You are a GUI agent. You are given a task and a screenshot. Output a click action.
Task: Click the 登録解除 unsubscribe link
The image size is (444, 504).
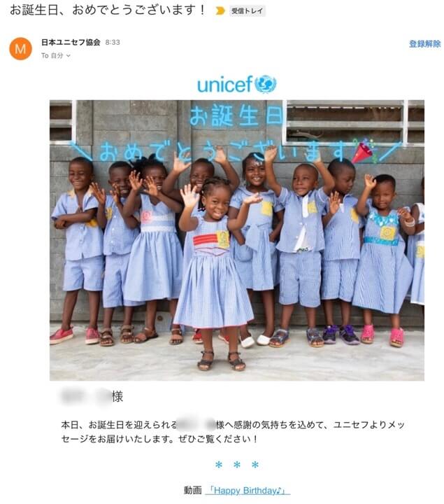(x=424, y=43)
